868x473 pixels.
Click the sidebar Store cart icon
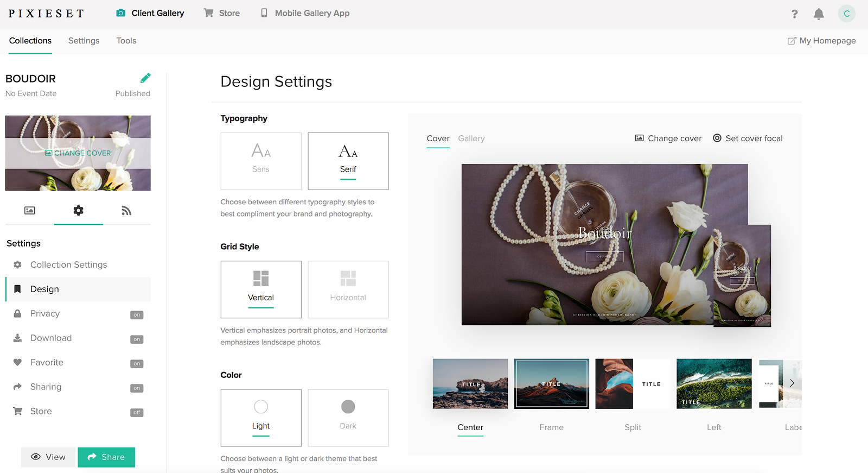[17, 411]
